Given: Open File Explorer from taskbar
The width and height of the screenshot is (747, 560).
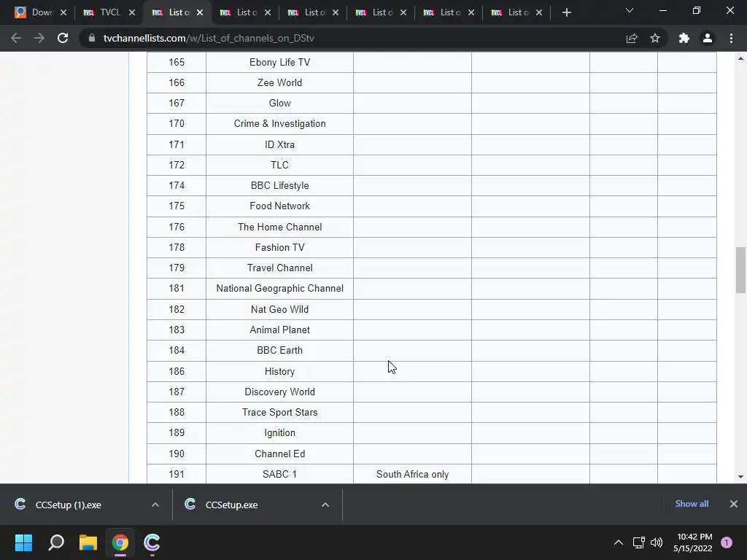Looking at the screenshot, I should click(x=88, y=542).
